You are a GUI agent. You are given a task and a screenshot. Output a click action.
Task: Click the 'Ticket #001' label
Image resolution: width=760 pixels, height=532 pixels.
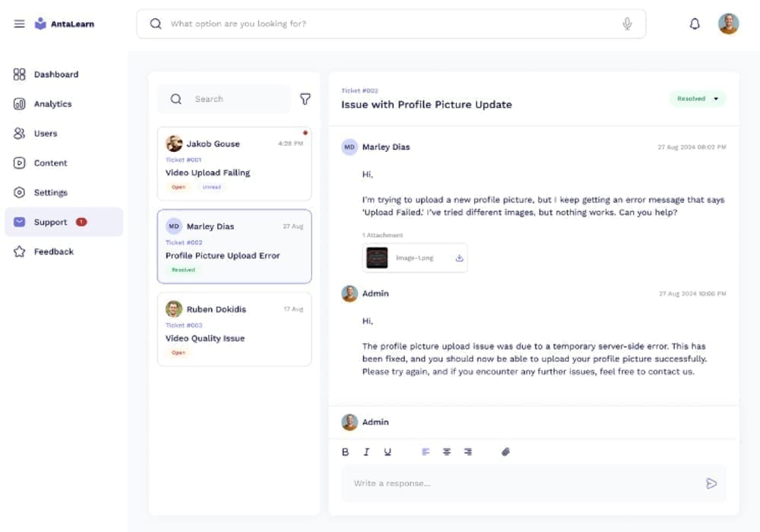click(x=183, y=160)
